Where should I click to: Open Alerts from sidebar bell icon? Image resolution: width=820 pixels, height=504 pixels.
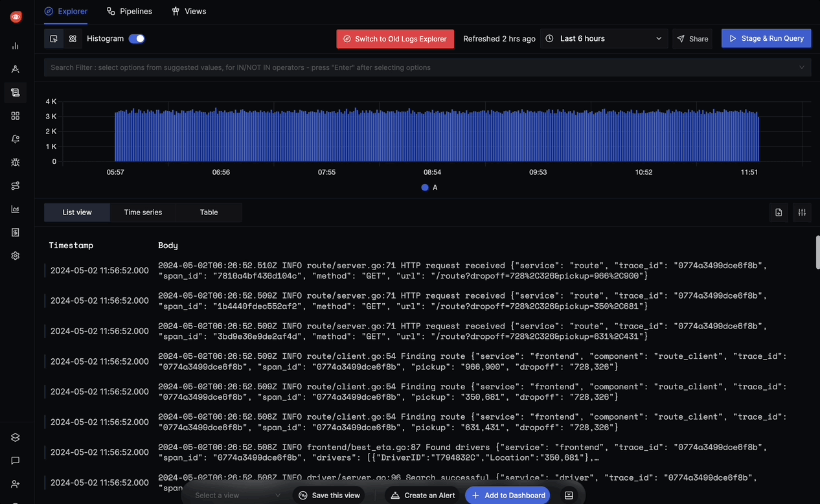[x=16, y=139]
